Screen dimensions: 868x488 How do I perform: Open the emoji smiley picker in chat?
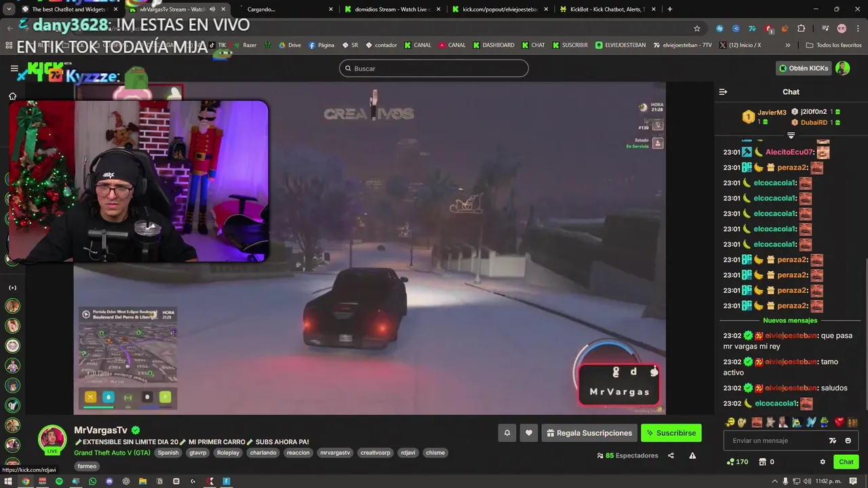tap(848, 441)
